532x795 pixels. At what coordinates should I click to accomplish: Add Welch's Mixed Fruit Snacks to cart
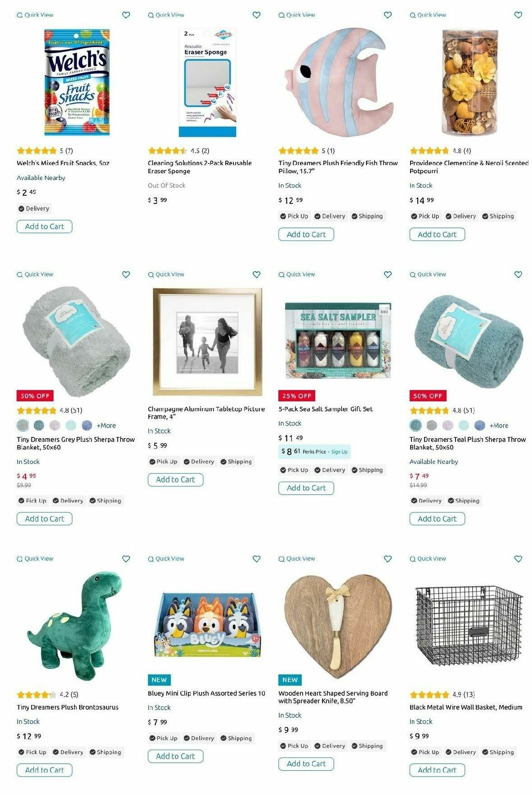[45, 226]
